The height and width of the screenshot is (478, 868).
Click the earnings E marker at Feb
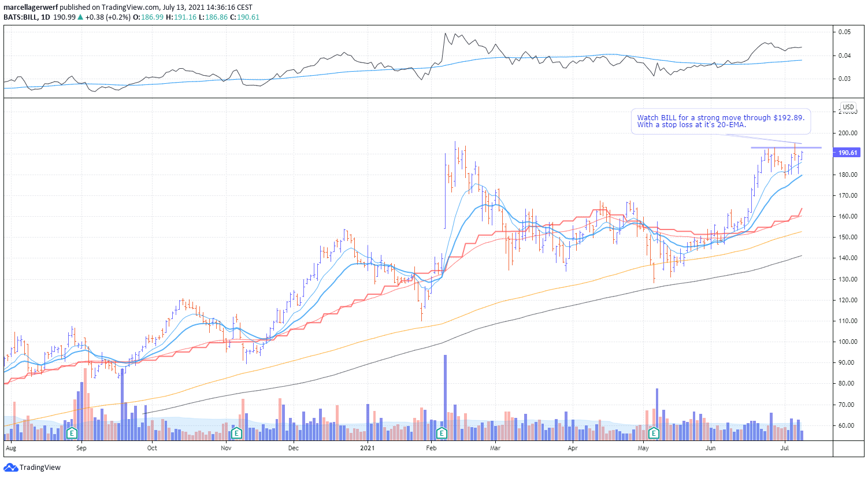[x=442, y=433]
